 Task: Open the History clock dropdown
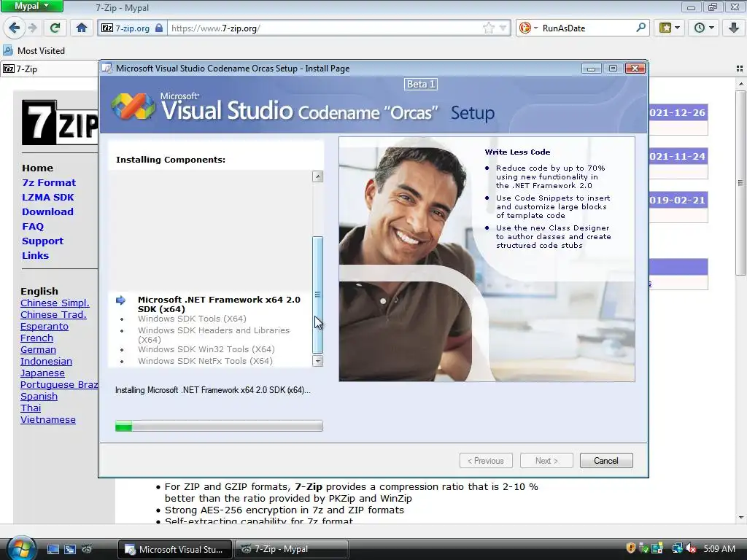pos(704,28)
